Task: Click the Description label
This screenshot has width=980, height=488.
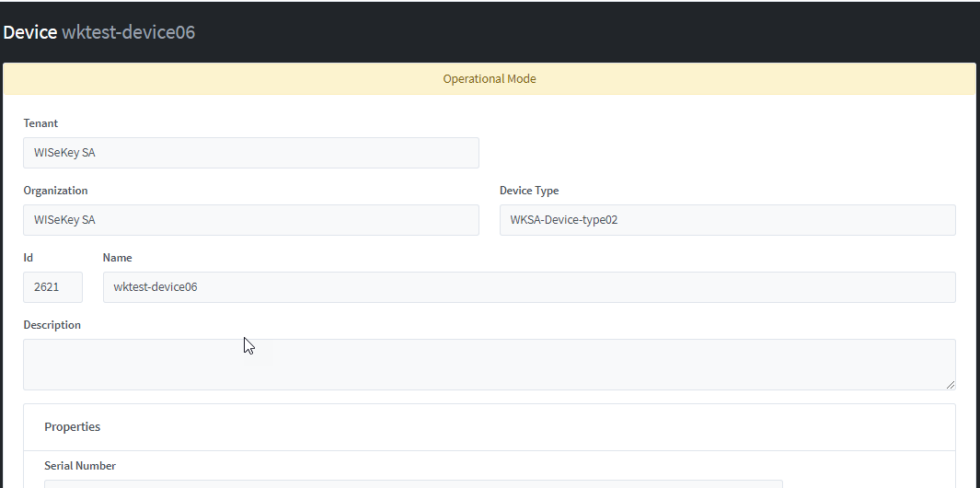Action: point(52,325)
